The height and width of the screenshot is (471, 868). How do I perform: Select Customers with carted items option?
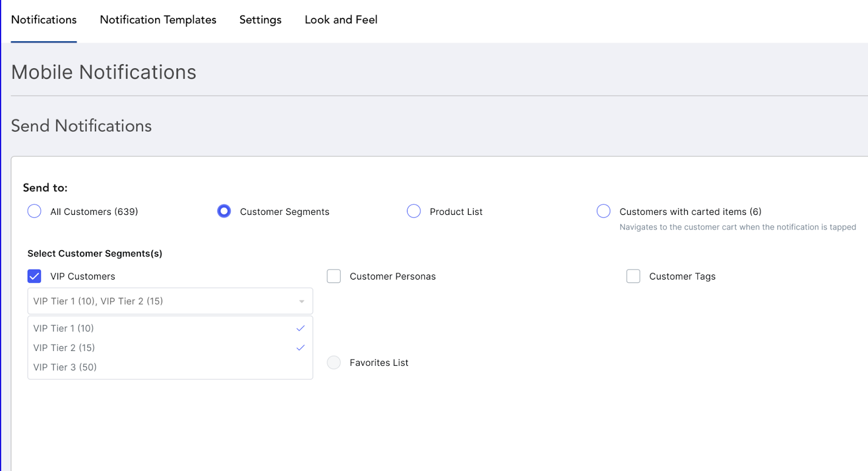pos(604,211)
